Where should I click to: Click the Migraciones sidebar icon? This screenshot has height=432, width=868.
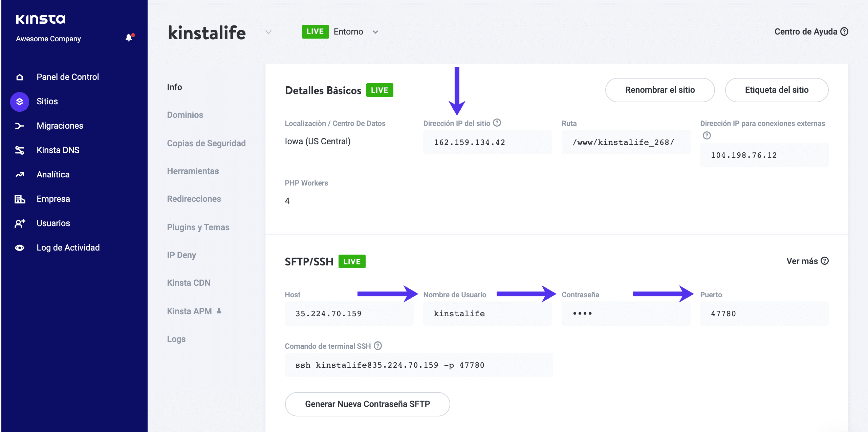click(19, 126)
